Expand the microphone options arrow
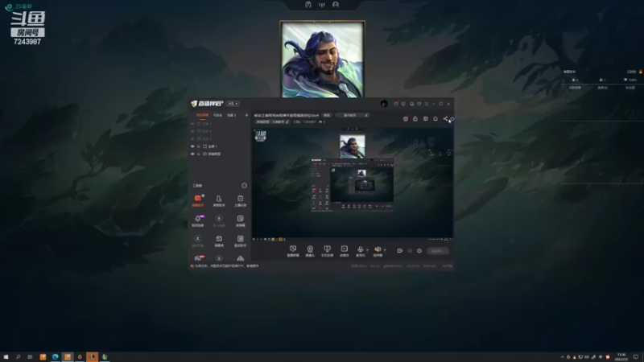 (x=367, y=249)
